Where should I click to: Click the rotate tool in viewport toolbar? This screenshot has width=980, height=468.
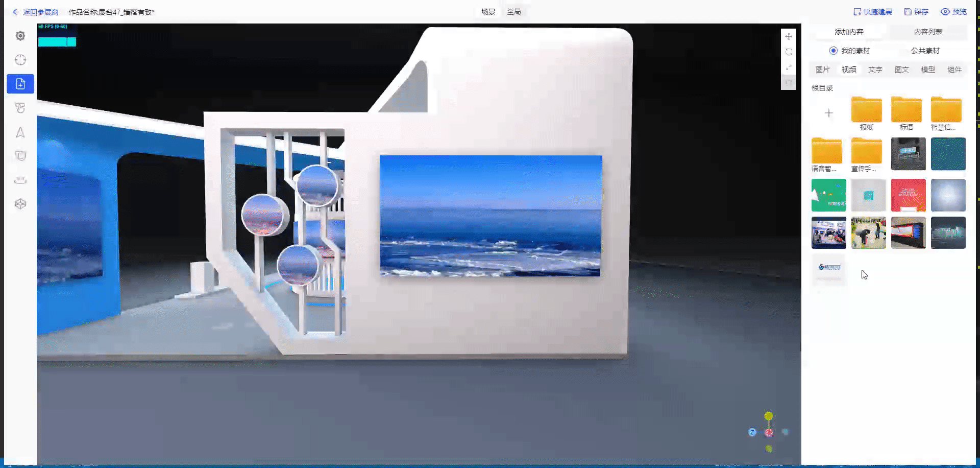[x=789, y=52]
